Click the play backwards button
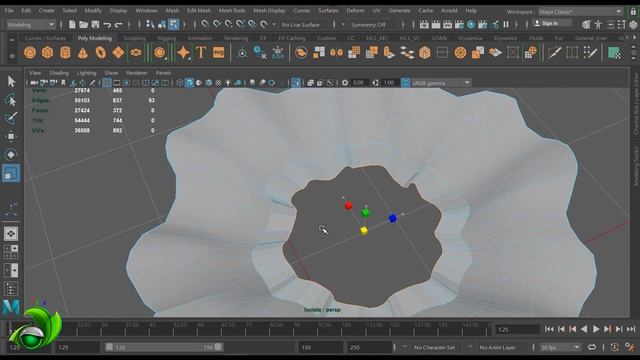The width and height of the screenshot is (640, 360). click(584, 329)
